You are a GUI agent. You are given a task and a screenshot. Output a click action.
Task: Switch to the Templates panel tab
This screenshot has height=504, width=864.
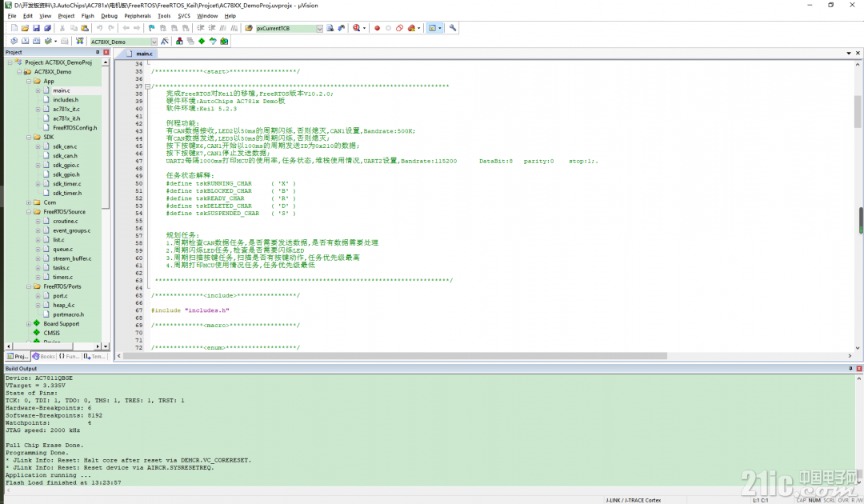(x=94, y=356)
